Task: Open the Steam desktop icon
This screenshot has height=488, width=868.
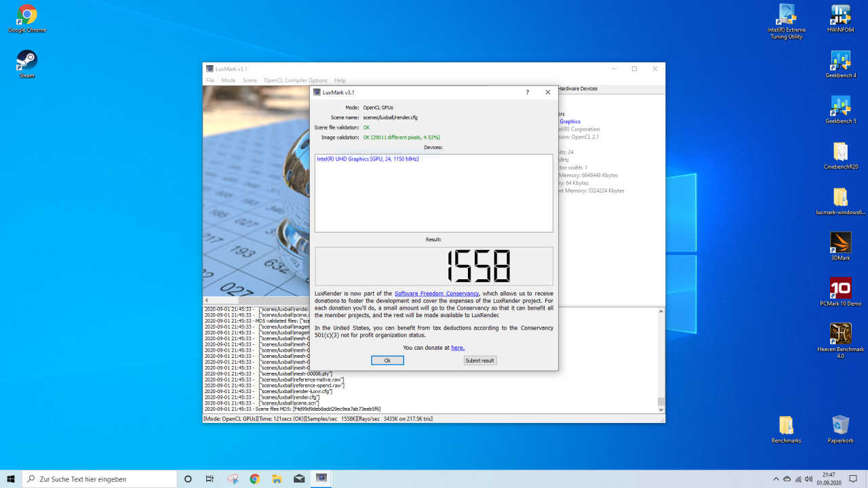Action: pyautogui.click(x=27, y=64)
